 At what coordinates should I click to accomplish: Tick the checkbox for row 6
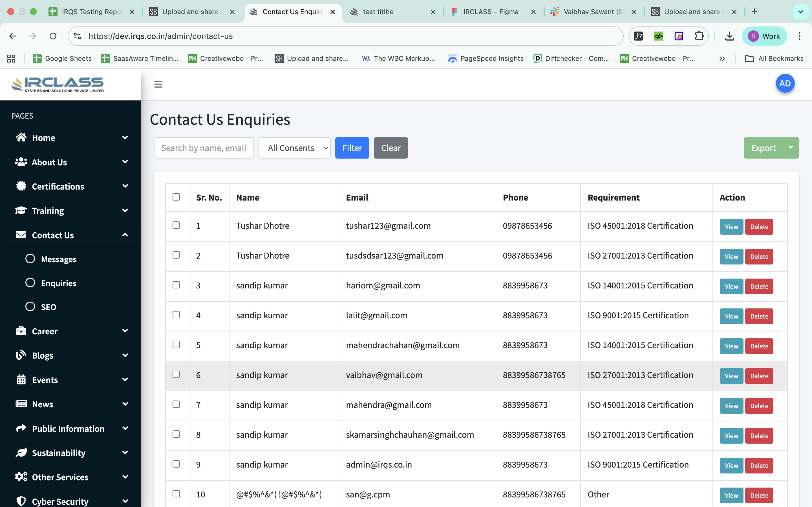pos(176,374)
